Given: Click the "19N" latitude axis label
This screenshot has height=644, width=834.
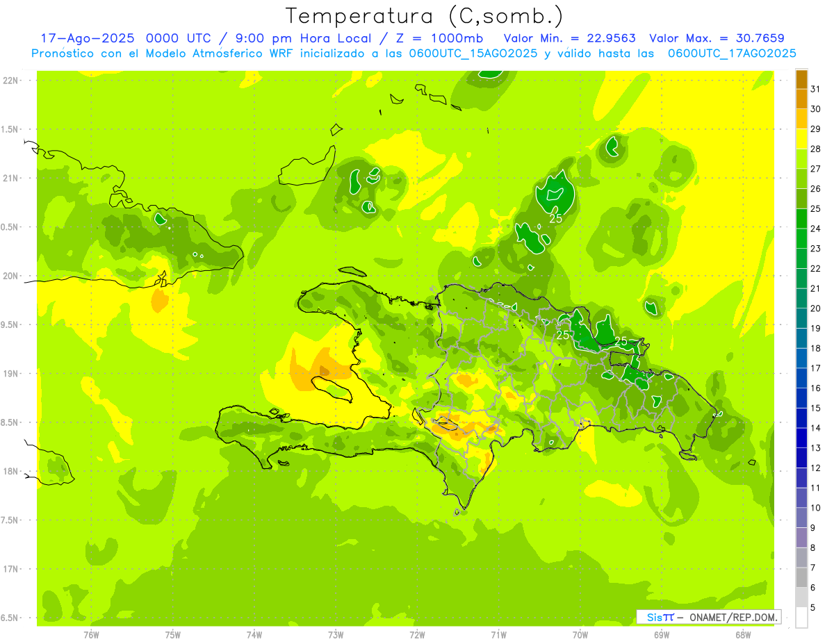Looking at the screenshot, I should (10, 373).
